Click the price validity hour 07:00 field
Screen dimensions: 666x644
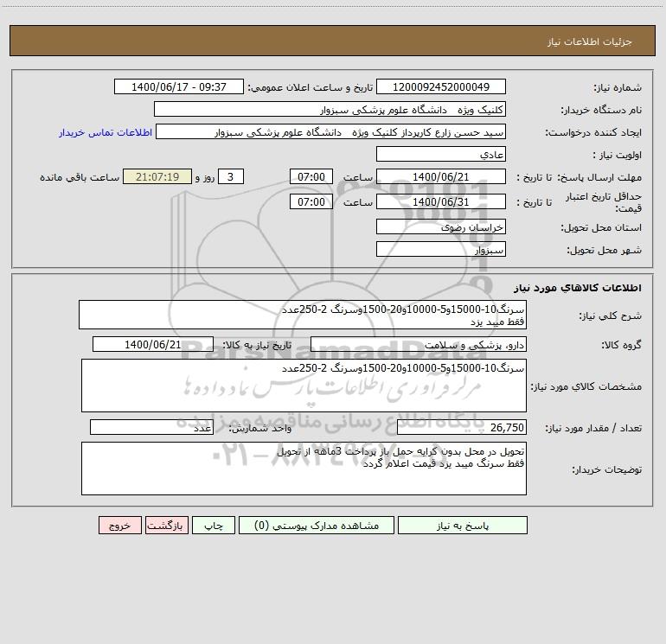pos(311,201)
